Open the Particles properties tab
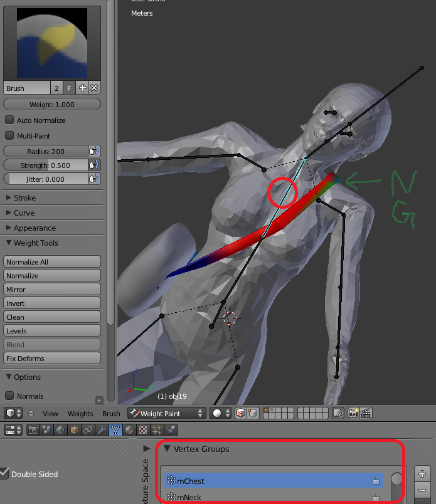 click(x=157, y=430)
